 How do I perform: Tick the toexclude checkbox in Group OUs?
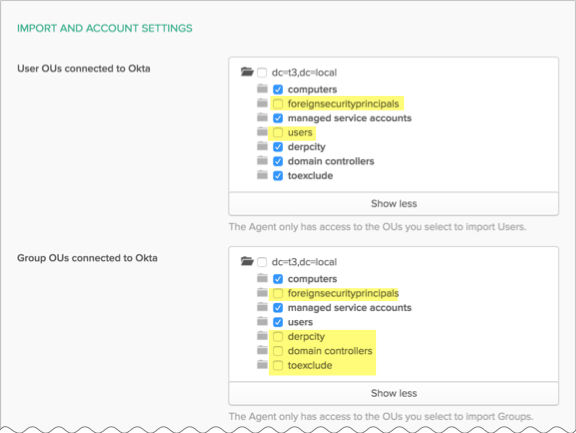[x=278, y=365]
